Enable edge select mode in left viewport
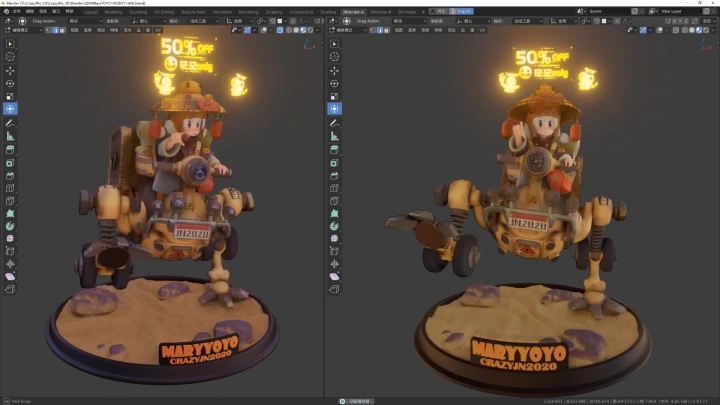The image size is (720, 405). tap(56, 30)
